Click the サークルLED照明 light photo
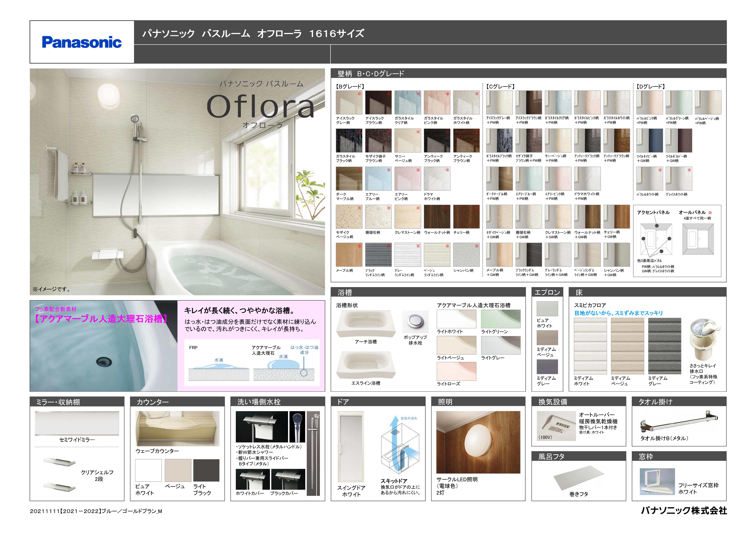 (x=478, y=442)
